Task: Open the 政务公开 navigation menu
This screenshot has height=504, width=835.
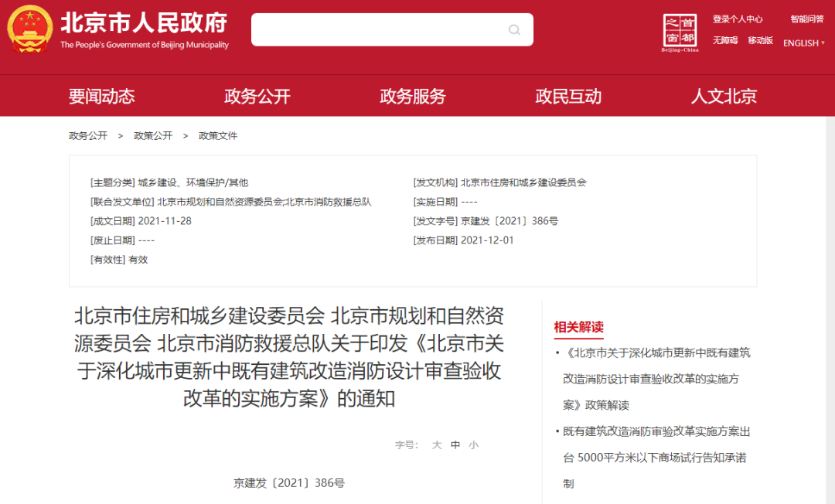Action: (257, 97)
